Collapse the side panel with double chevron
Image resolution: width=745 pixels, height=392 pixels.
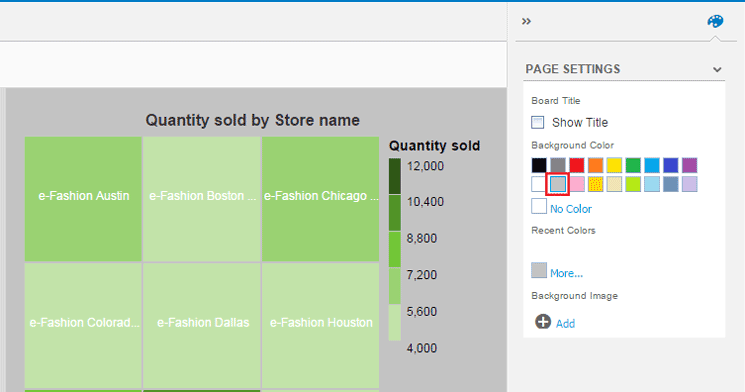click(526, 21)
